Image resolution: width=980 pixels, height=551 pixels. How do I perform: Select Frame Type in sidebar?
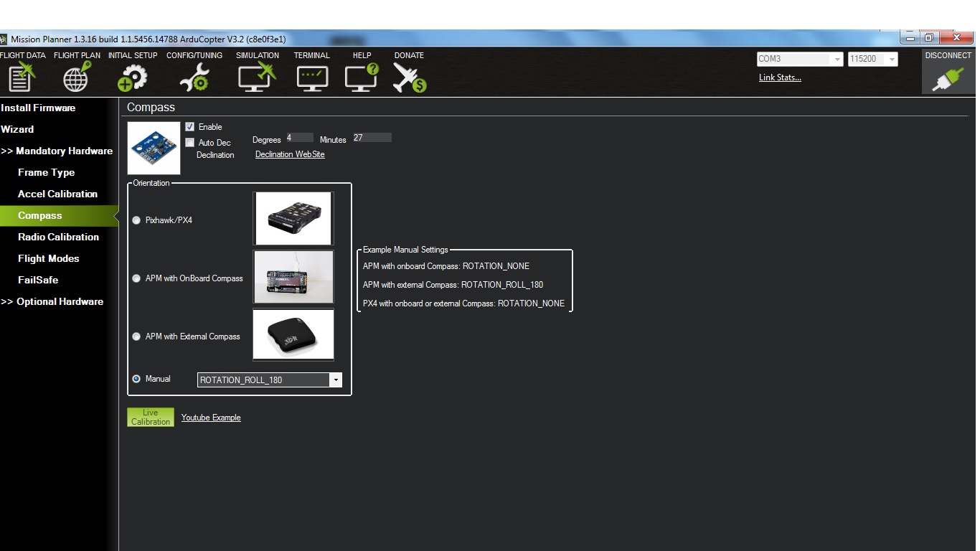46,172
